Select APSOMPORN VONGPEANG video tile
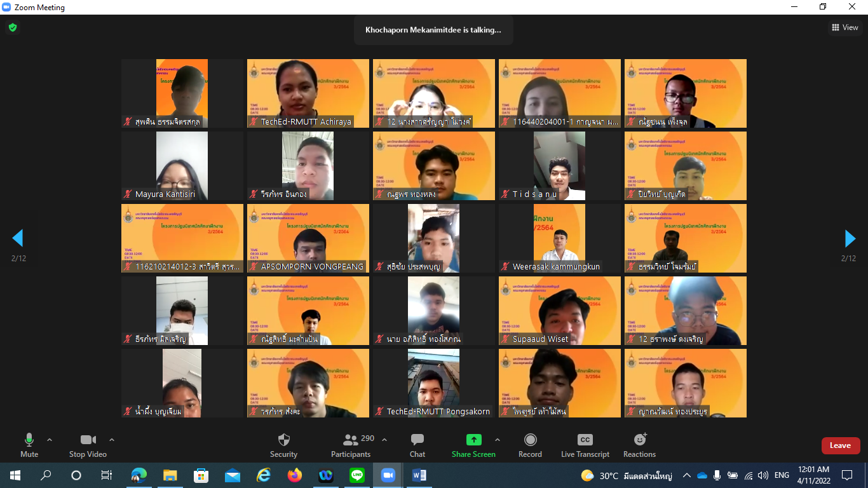This screenshot has width=868, height=488. pos(308,238)
